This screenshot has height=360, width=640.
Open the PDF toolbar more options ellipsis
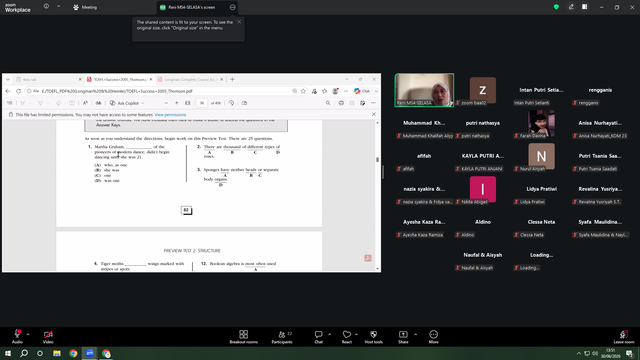(373, 103)
